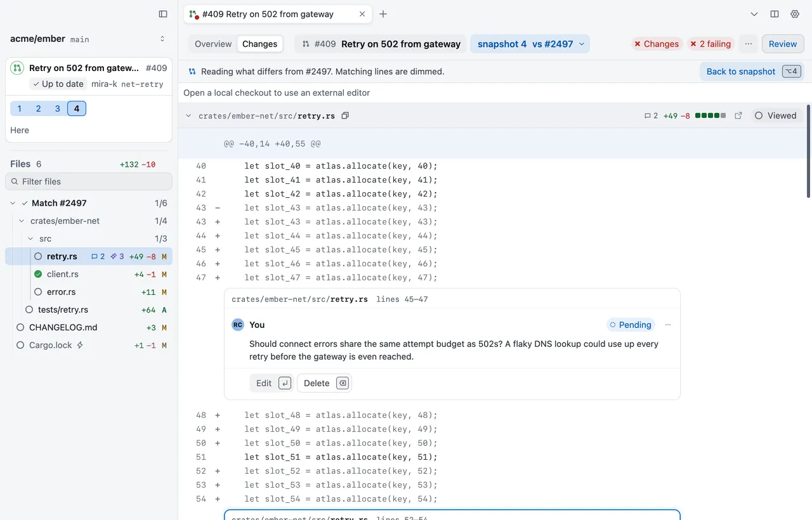812x520 pixels.
Task: Mark tests/retry.rs as viewed
Action: (29, 309)
